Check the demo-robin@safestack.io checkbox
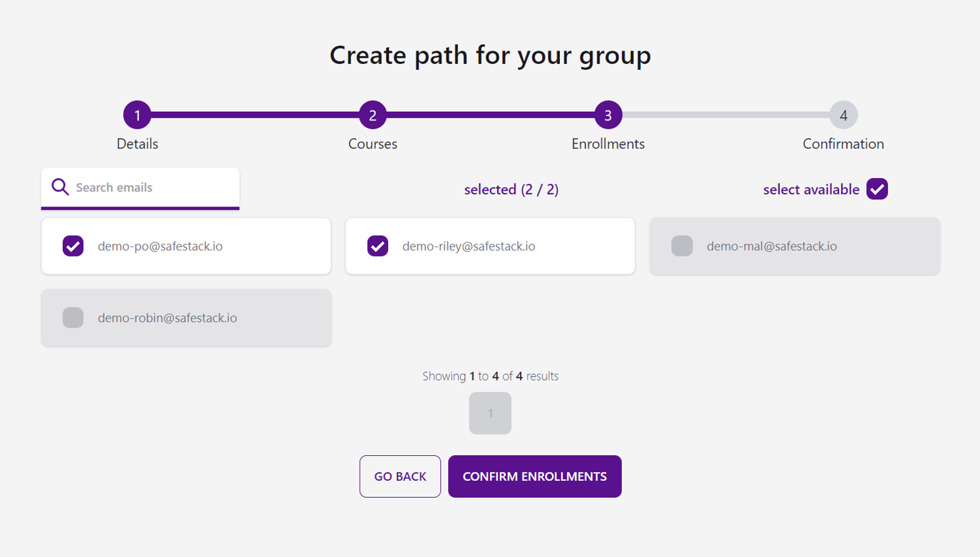Viewport: 980px width, 557px height. pyautogui.click(x=72, y=318)
